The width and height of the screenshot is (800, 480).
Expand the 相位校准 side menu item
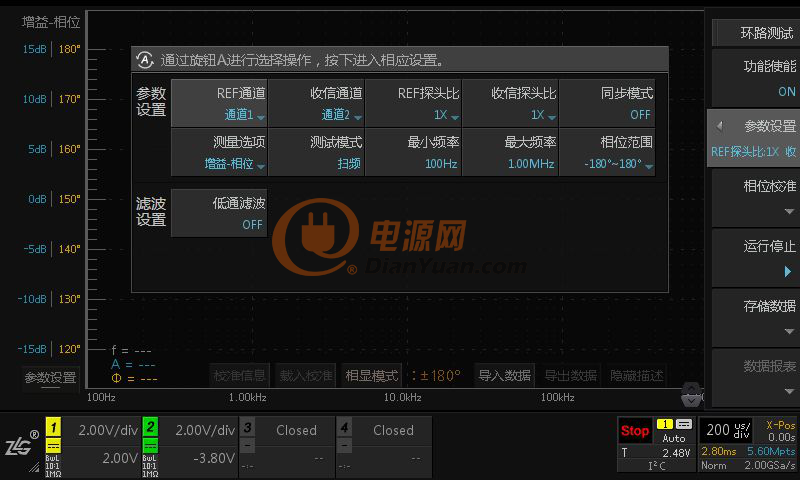pos(756,198)
